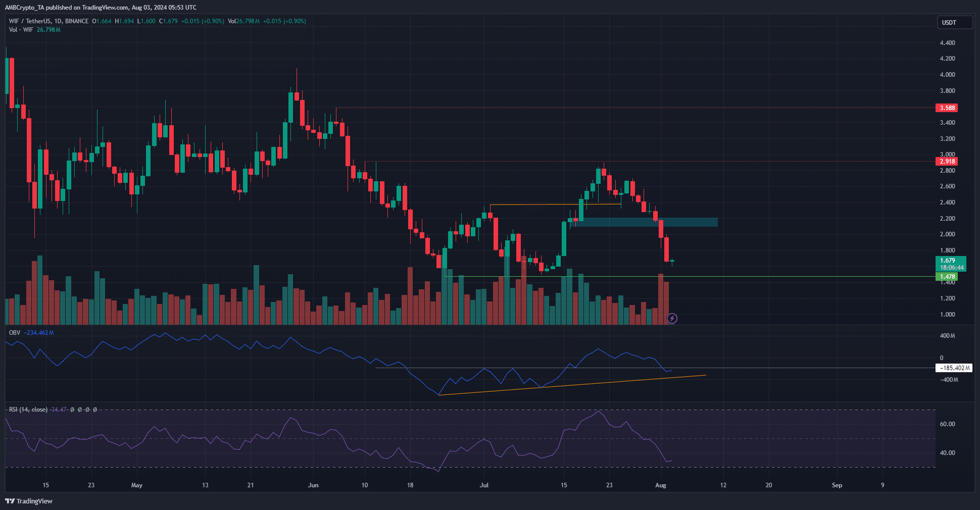
Task: Click the TradingView logo at bottom left
Action: point(29,501)
